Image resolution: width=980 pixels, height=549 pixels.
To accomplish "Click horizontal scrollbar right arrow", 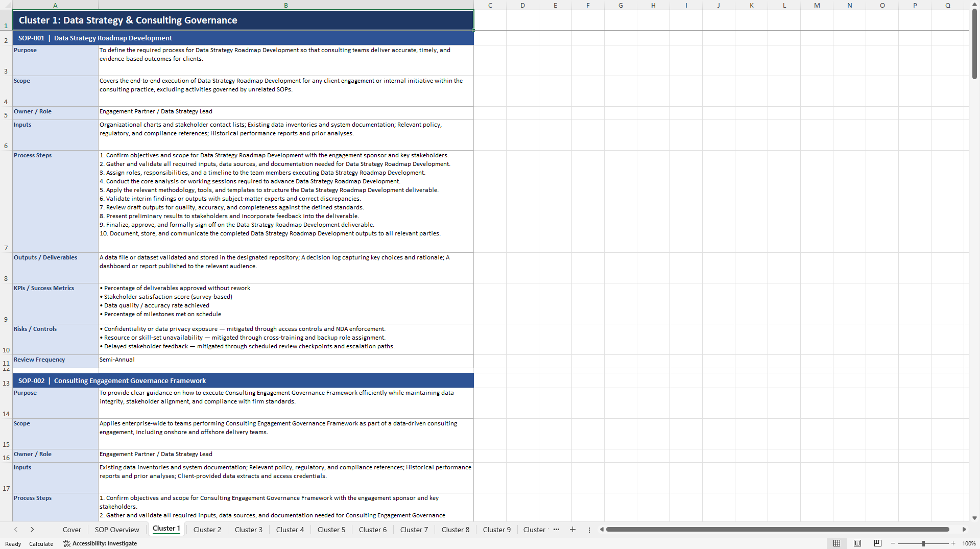I will 964,530.
